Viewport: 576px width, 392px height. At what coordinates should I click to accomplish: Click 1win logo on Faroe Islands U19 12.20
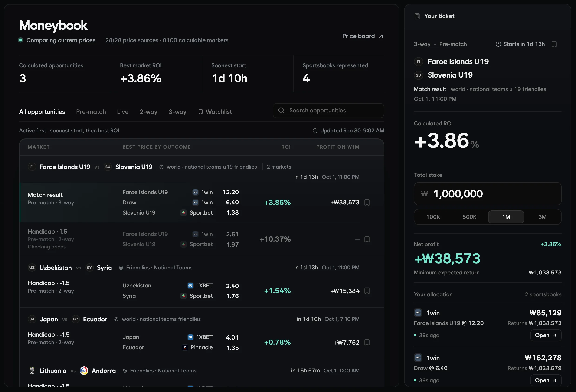pyautogui.click(x=195, y=192)
